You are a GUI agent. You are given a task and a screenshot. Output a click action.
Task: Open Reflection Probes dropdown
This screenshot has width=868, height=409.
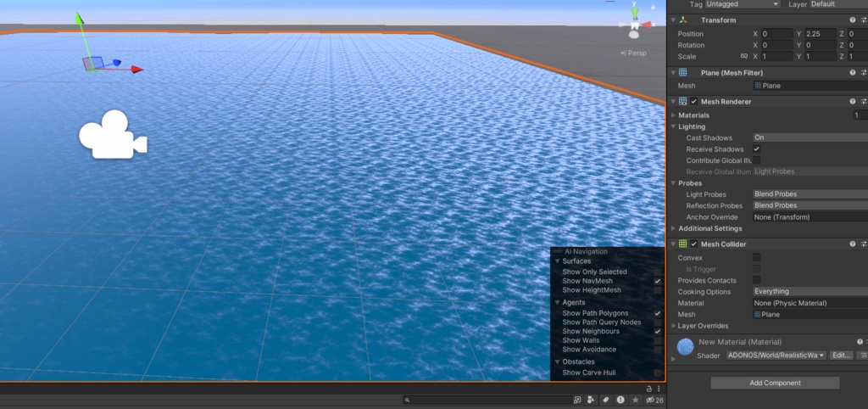[810, 205]
